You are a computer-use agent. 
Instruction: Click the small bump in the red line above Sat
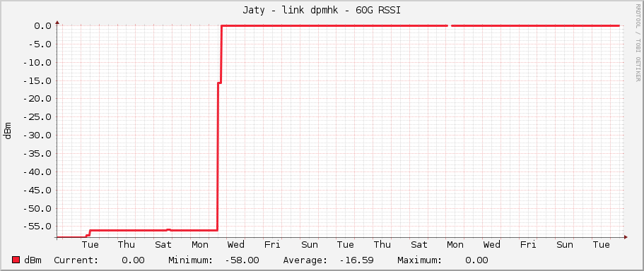[168, 229]
